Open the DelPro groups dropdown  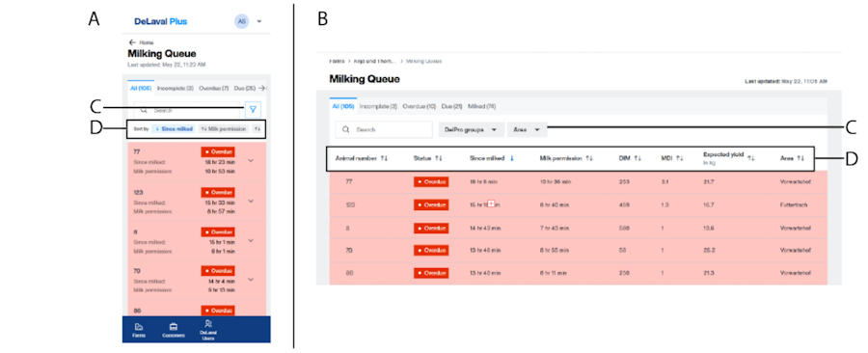pyautogui.click(x=471, y=130)
